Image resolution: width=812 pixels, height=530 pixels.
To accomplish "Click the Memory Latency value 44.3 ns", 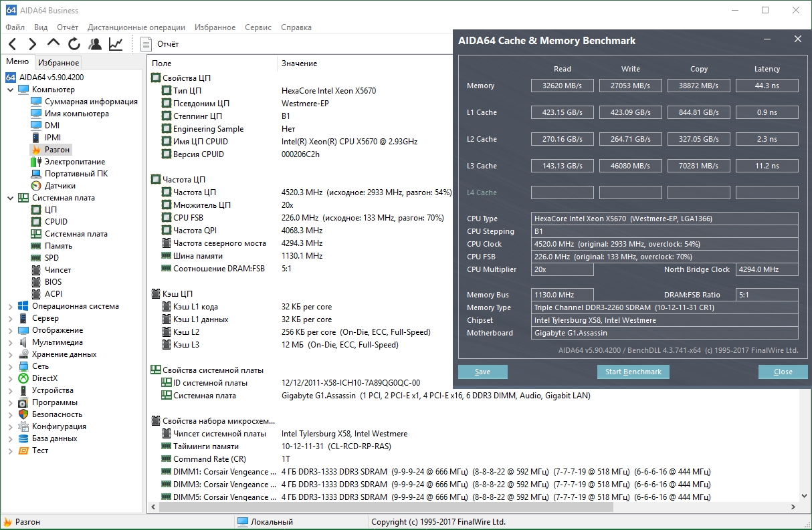I will coord(767,86).
